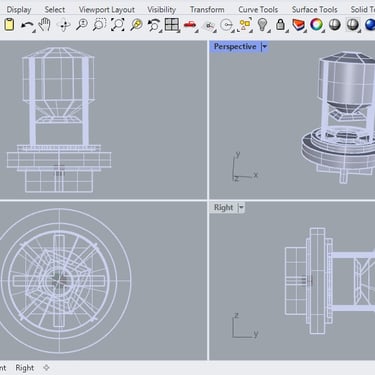
Task: Toggle the blue render sphere icon
Action: pos(370,25)
